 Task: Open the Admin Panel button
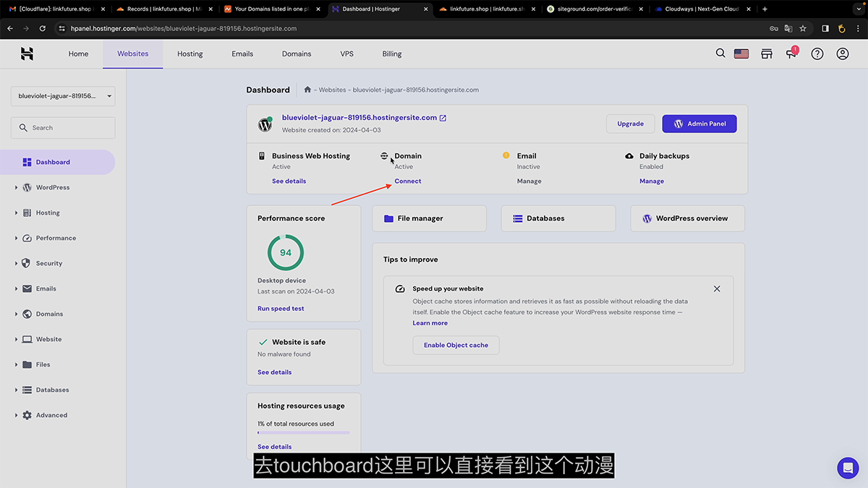(x=699, y=124)
